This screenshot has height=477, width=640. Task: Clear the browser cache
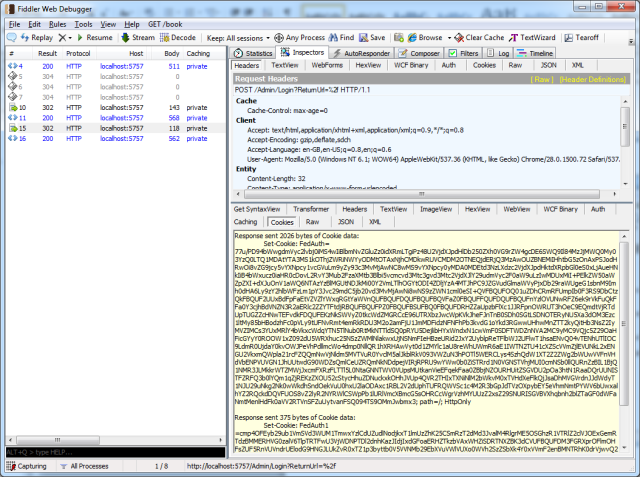[x=479, y=38]
